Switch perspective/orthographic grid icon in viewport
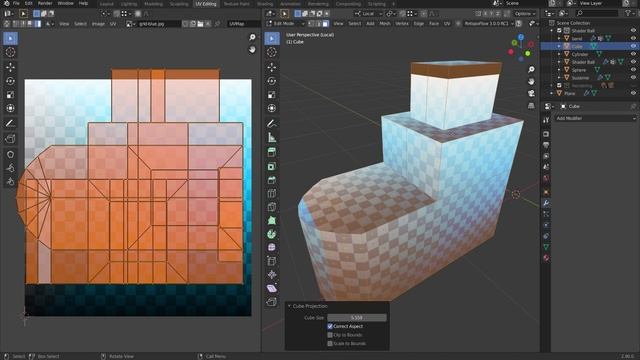 coord(531,106)
